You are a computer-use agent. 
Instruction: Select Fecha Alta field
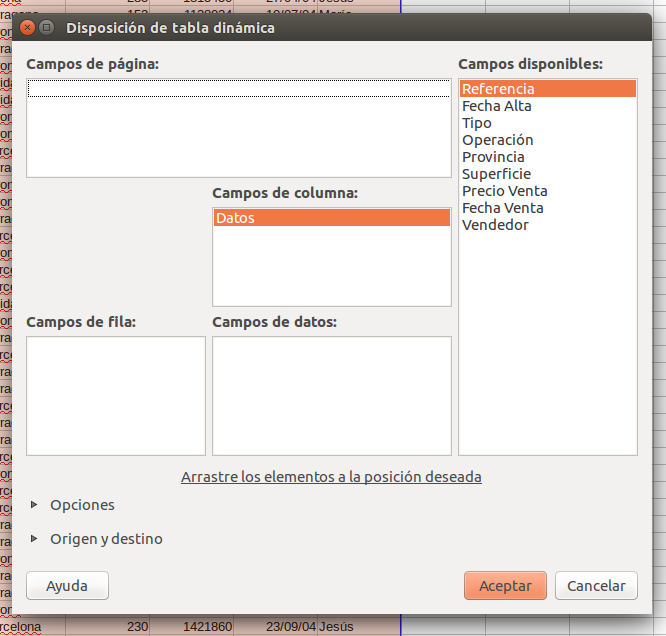(547, 106)
